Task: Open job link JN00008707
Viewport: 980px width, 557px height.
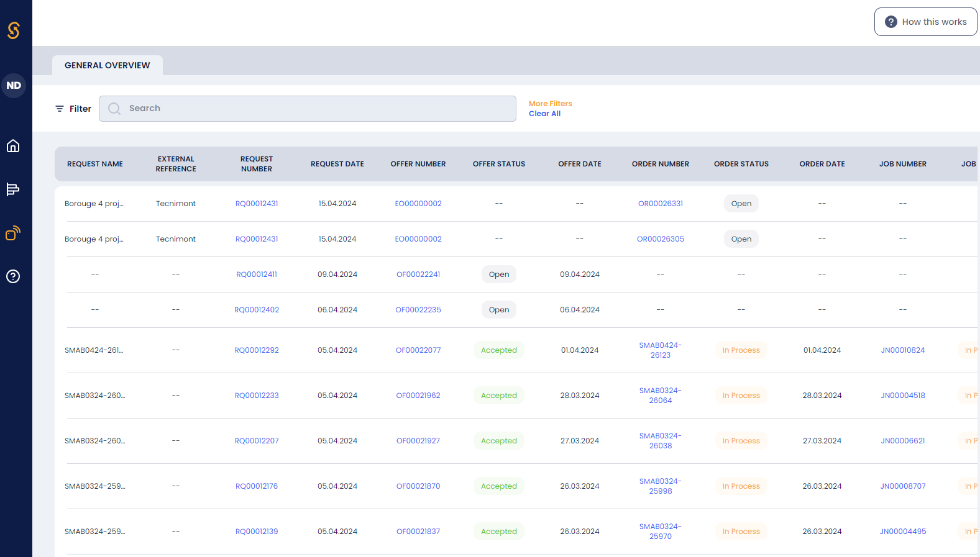Action: [903, 486]
